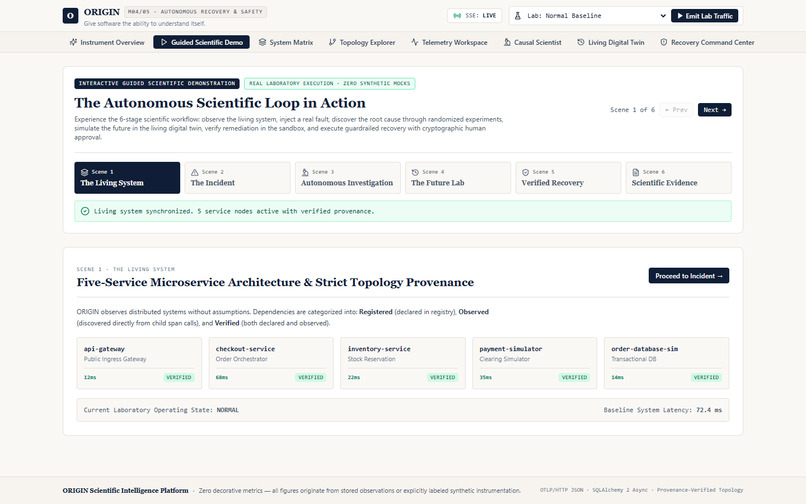806x504 pixels.
Task: Click the payment-simulator VERIFIED badge
Action: pyautogui.click(x=574, y=377)
